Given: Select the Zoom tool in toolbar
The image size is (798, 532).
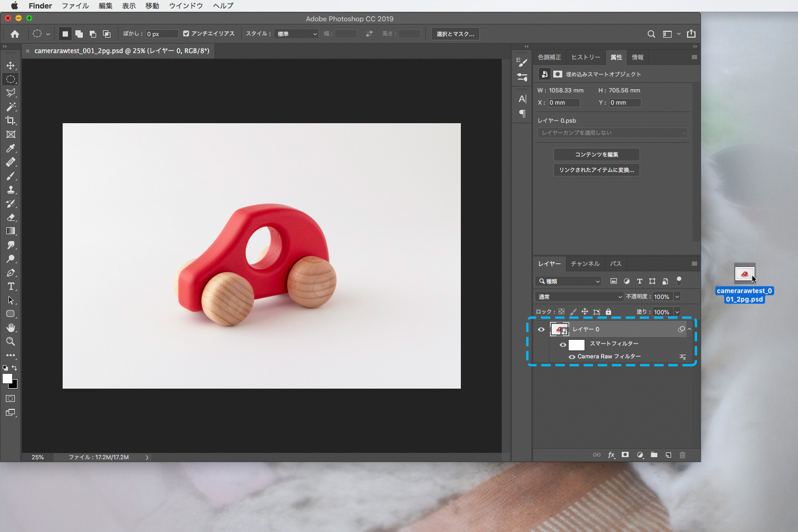Looking at the screenshot, I should pyautogui.click(x=11, y=341).
